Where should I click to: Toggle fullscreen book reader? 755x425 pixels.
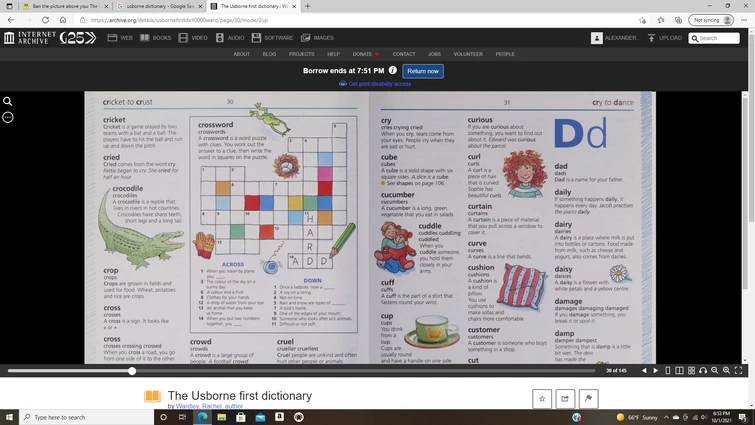(738, 371)
